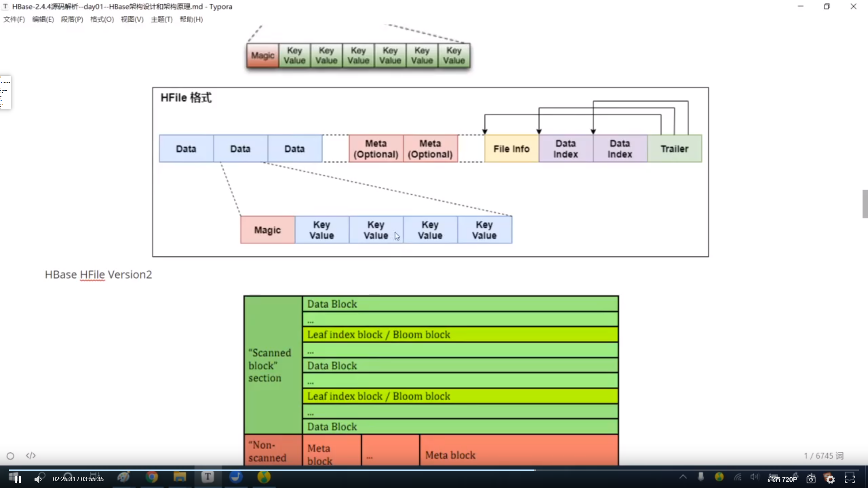Click the playback time 02:25:31 / 03:55:35

pyautogui.click(x=78, y=479)
